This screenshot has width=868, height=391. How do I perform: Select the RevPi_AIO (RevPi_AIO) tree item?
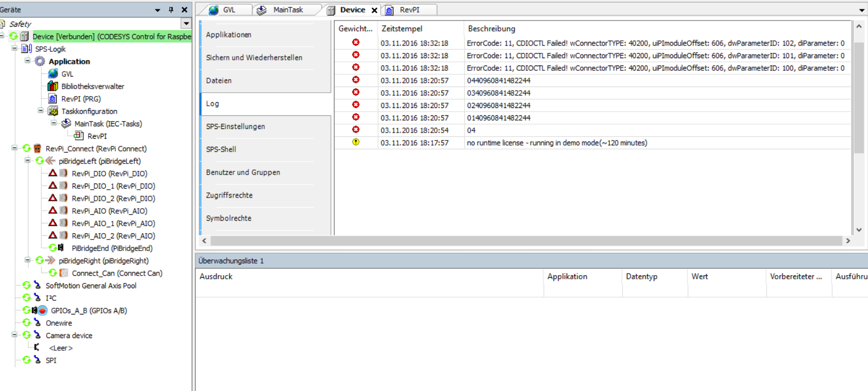110,211
